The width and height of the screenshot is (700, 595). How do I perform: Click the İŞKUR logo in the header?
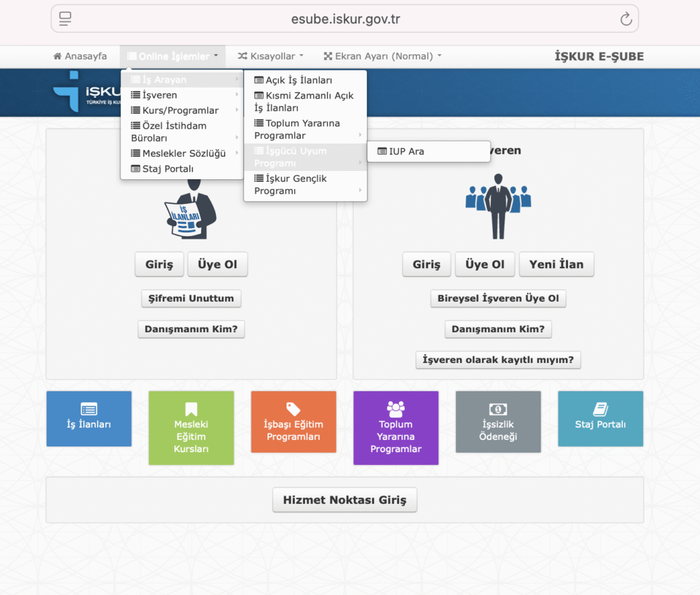pyautogui.click(x=87, y=92)
